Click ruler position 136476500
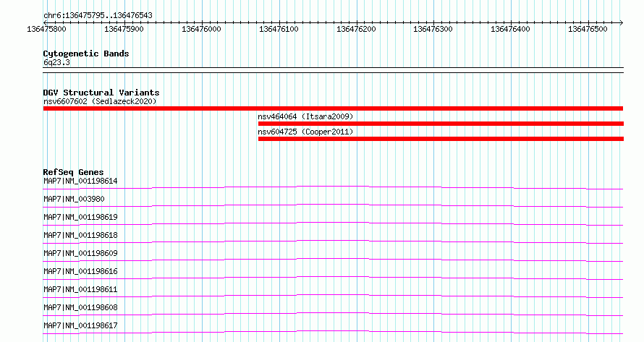The image size is (644, 342). [x=588, y=29]
